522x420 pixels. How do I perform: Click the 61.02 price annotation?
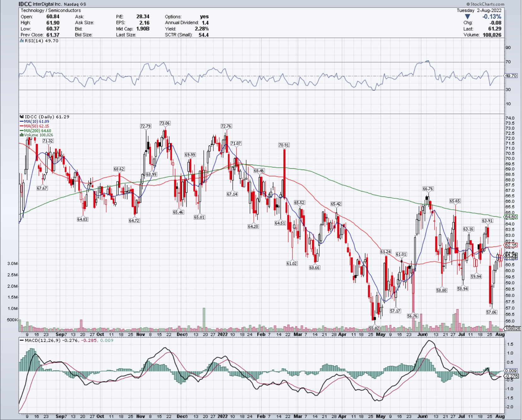click(x=292, y=264)
